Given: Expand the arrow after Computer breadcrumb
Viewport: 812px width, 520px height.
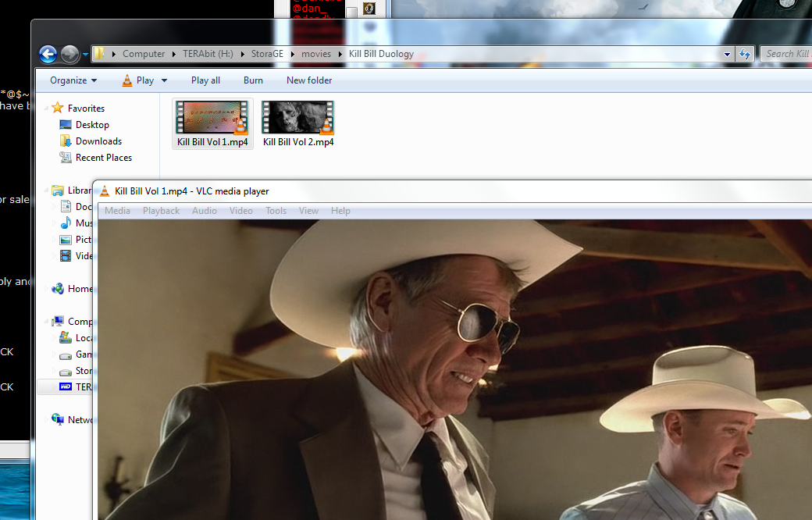Looking at the screenshot, I should [174, 54].
